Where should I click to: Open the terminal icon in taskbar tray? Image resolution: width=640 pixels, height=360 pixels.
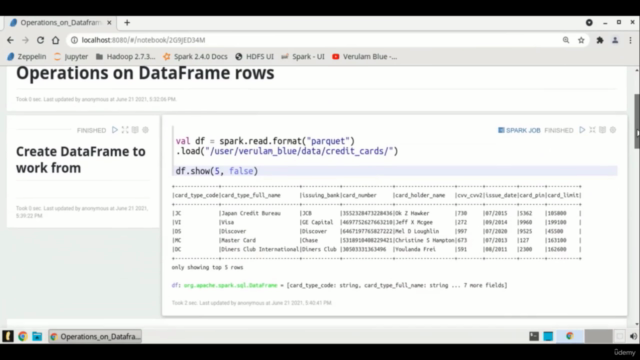coord(534,336)
